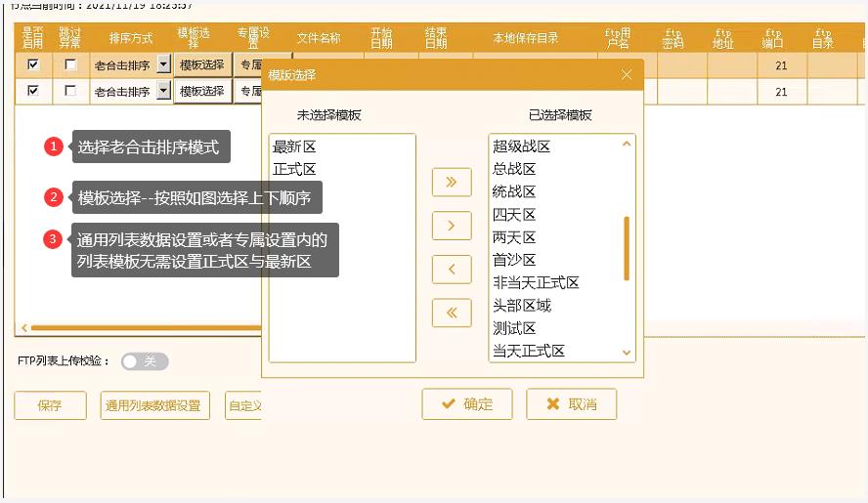The height and width of the screenshot is (503, 868).
Task: Select 超级战区 in selected templates list
Action: pos(521,147)
